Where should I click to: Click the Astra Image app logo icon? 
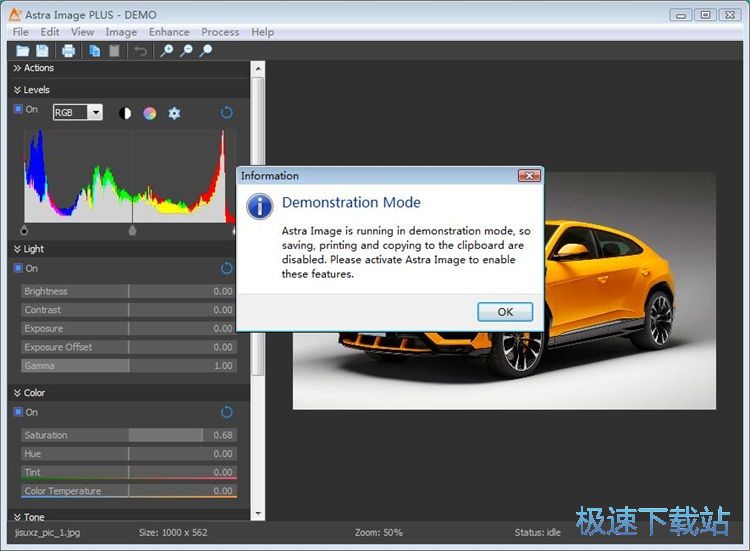pos(15,15)
